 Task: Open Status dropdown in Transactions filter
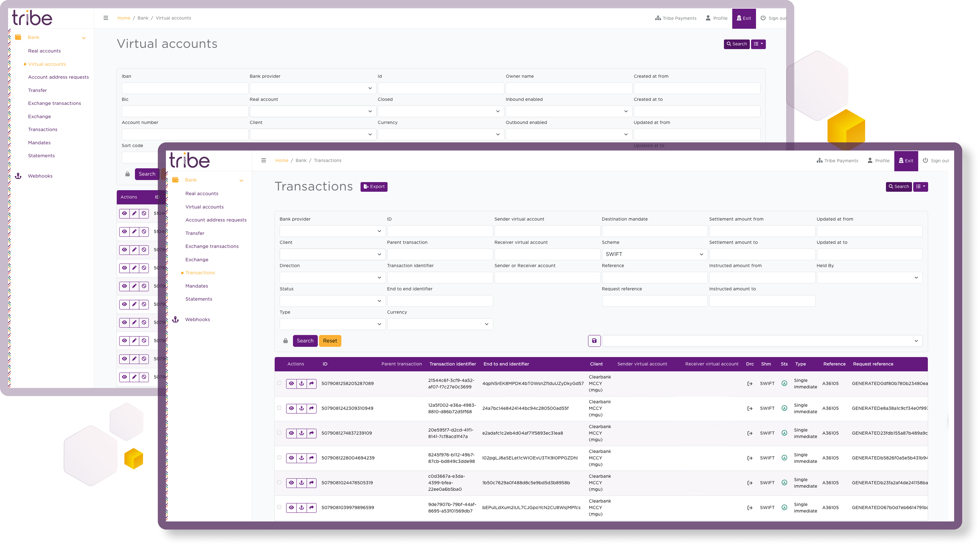click(332, 301)
